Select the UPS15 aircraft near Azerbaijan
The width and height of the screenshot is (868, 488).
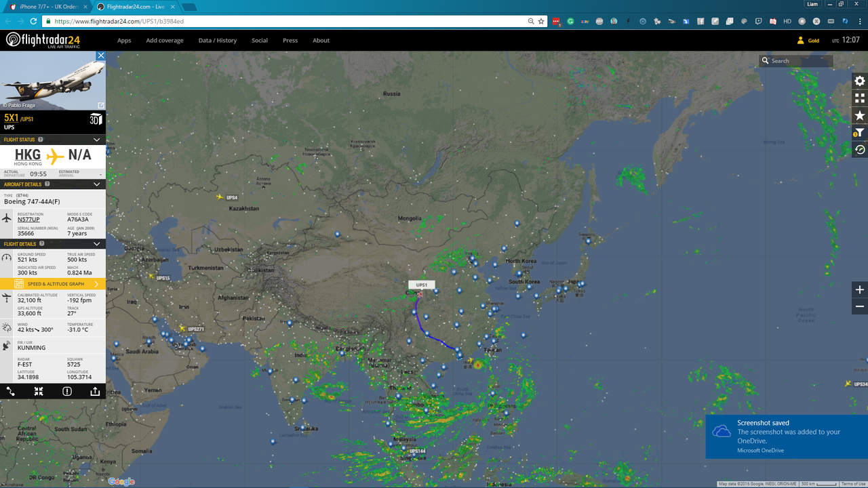click(x=151, y=276)
